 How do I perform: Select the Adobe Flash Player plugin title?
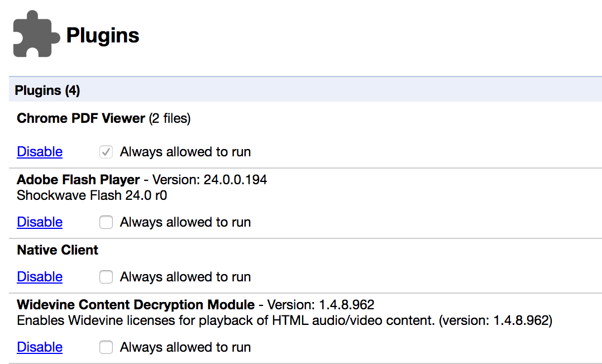[78, 180]
